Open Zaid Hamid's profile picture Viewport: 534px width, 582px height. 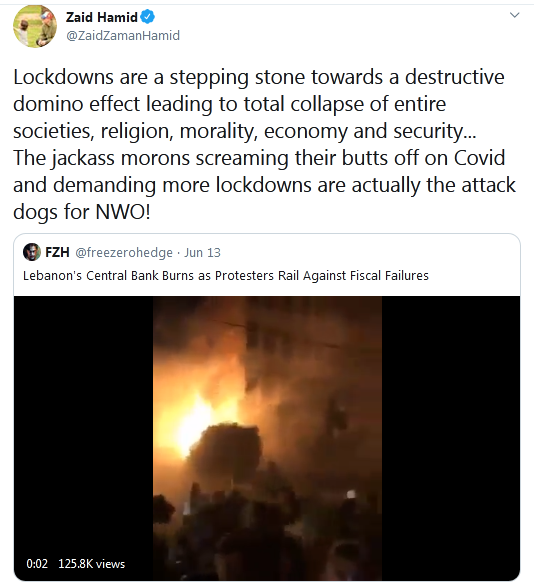click(35, 26)
